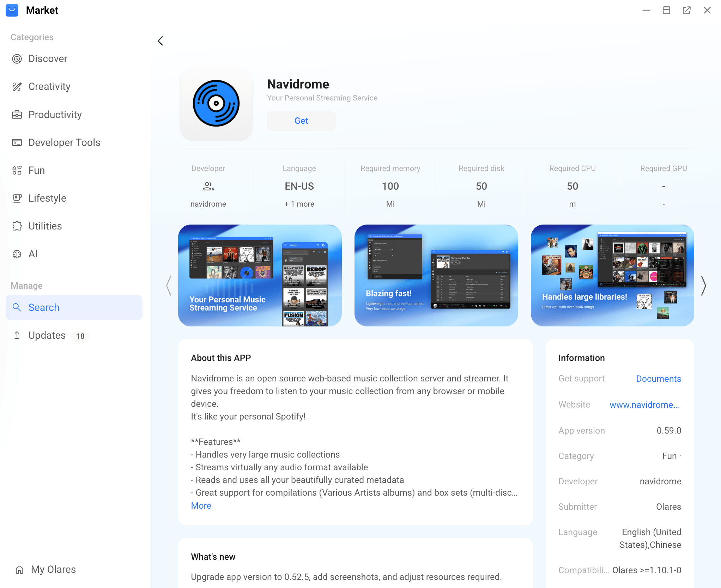
Task: Click the Utilities puzzle icon
Action: click(x=17, y=226)
